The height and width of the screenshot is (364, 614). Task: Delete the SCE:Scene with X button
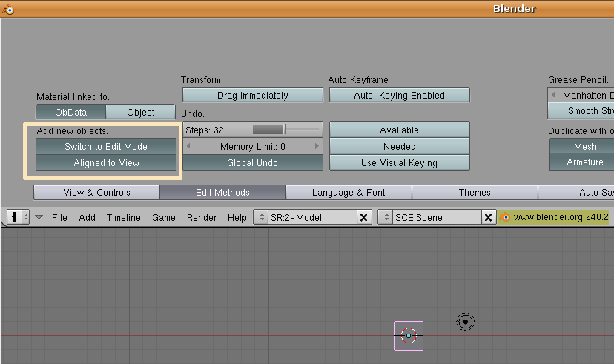coord(488,217)
